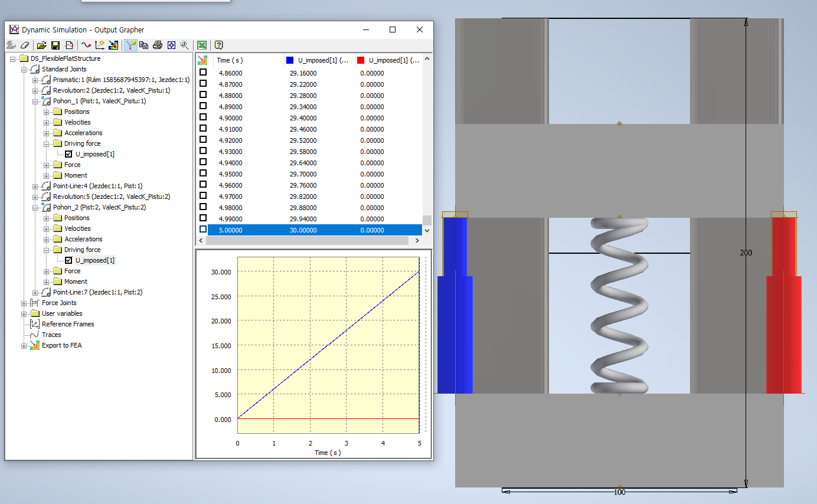Click the Traces curve icon in tree
Screen dimensions: 817x504
pyautogui.click(x=35, y=335)
